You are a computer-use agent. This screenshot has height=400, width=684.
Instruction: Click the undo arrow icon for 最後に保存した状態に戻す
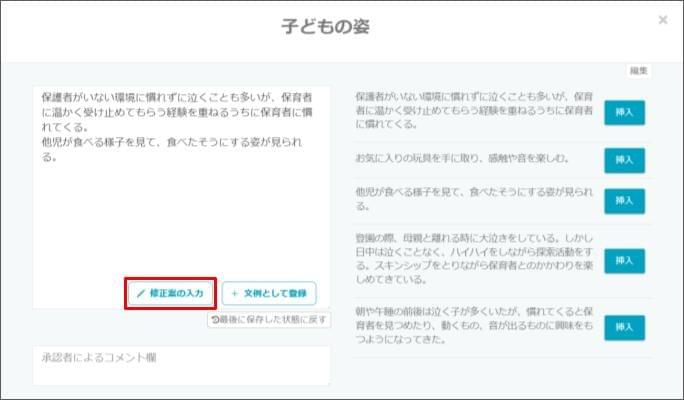[215, 320]
